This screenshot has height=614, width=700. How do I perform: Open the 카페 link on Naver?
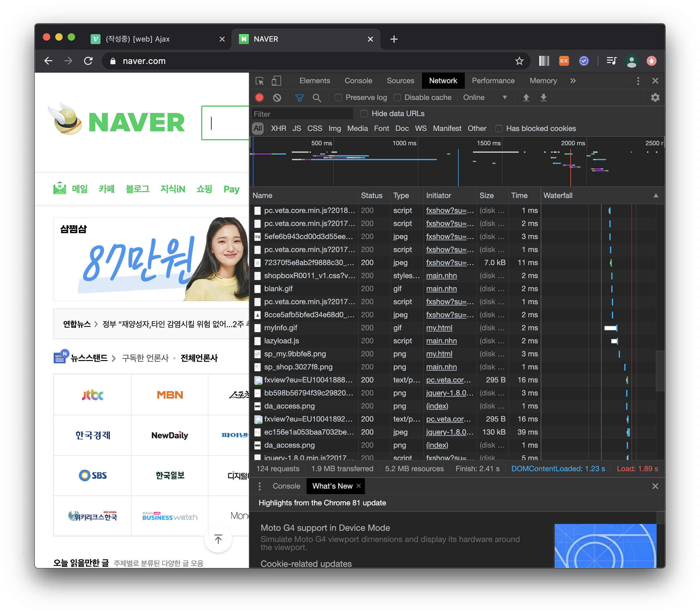pos(106,189)
